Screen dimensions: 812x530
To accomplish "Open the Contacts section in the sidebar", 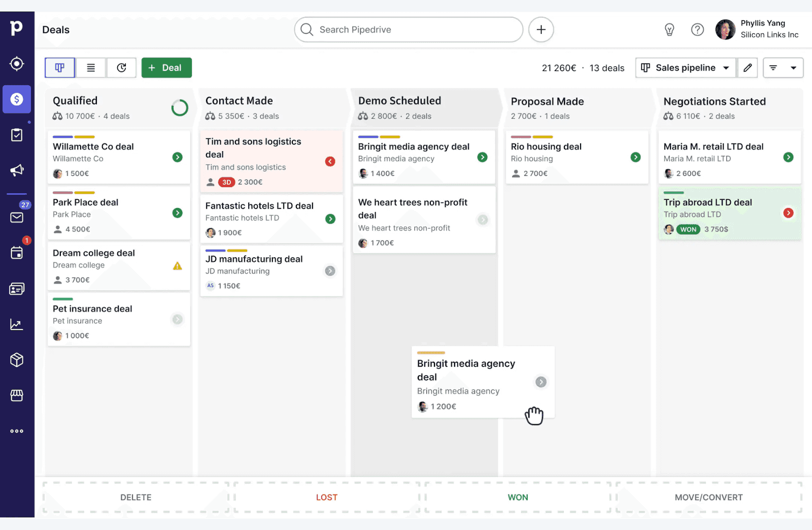I will pos(17,288).
